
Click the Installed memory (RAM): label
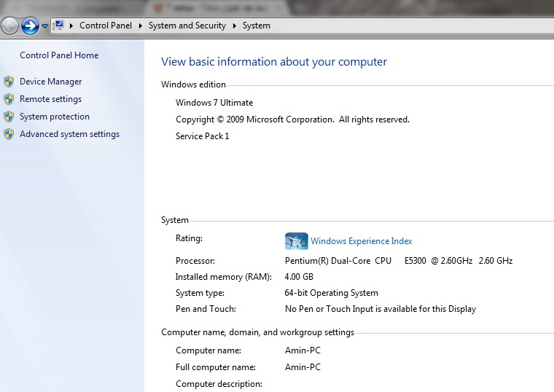224,277
